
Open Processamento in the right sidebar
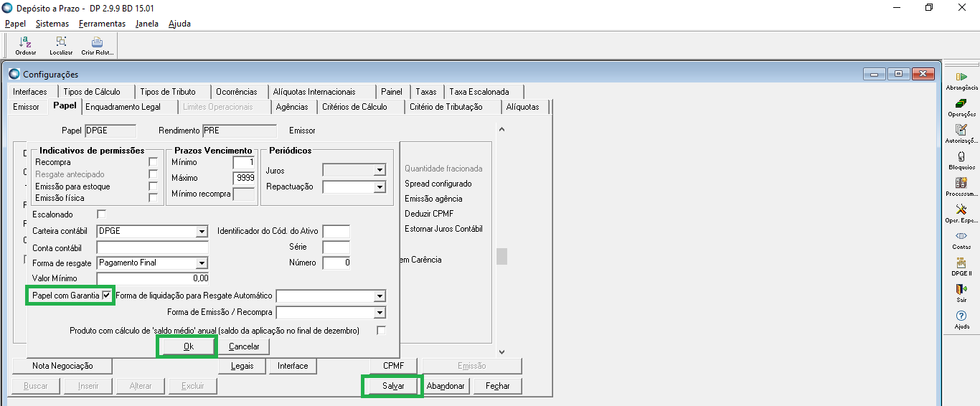pyautogui.click(x=961, y=187)
